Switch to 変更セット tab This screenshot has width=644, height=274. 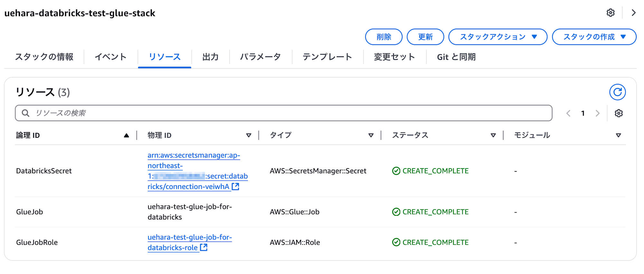(x=394, y=57)
